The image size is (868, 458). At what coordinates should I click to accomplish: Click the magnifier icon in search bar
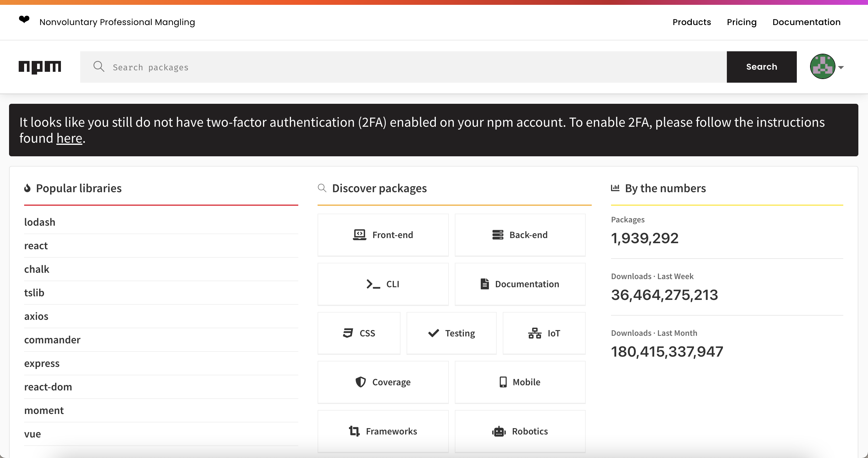click(x=99, y=66)
